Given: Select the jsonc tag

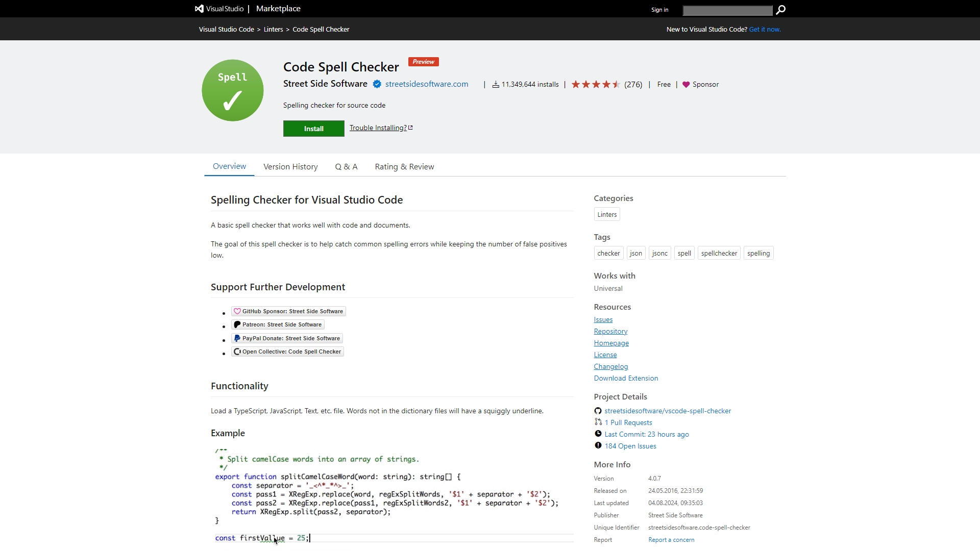Looking at the screenshot, I should [x=659, y=253].
